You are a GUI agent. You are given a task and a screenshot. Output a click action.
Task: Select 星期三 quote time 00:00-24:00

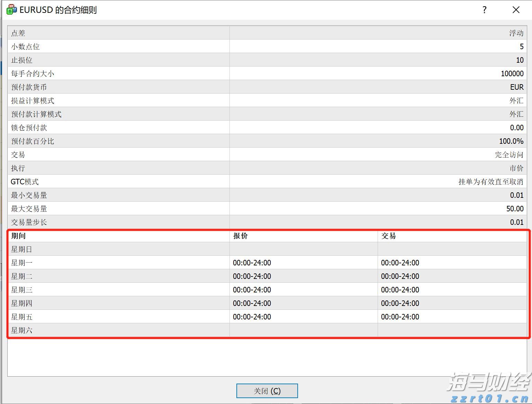(252, 289)
